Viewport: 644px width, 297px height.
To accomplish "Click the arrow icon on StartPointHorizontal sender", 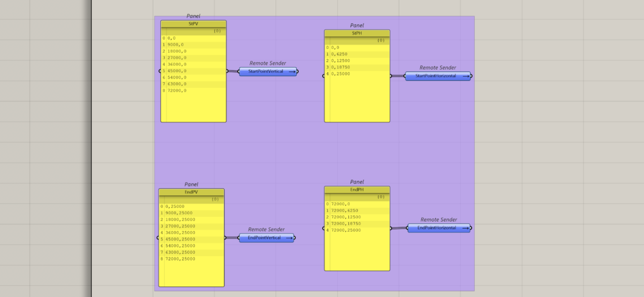I will (x=465, y=76).
